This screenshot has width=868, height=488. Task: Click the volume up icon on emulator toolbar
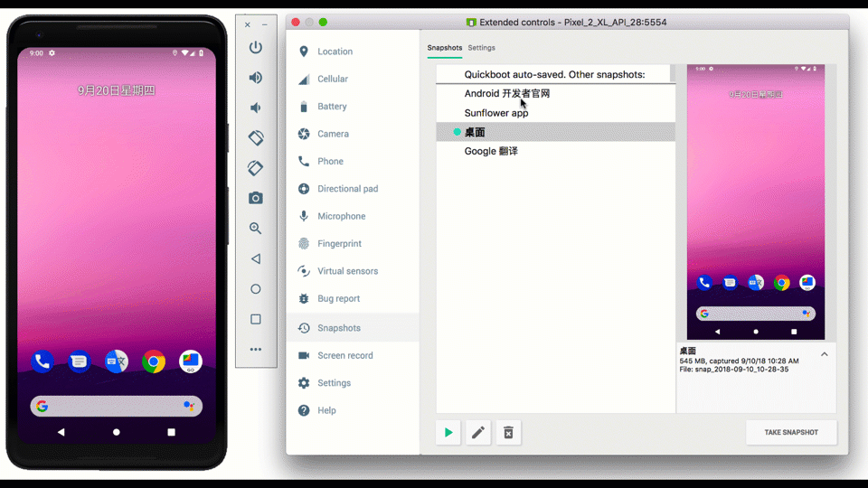click(x=255, y=78)
